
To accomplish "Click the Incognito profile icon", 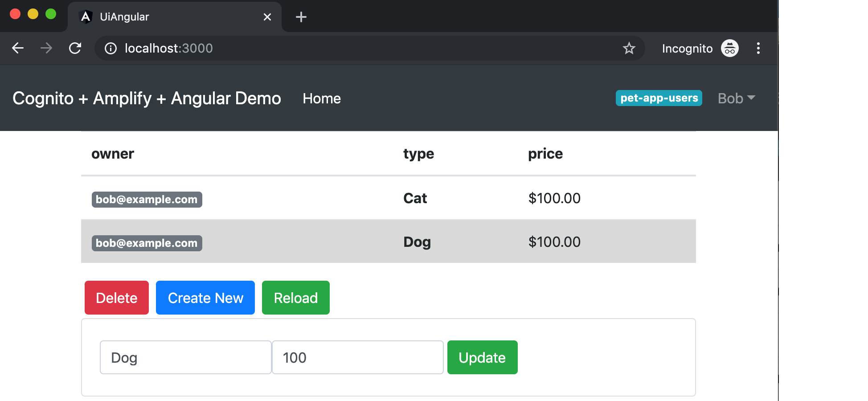I will tap(729, 49).
